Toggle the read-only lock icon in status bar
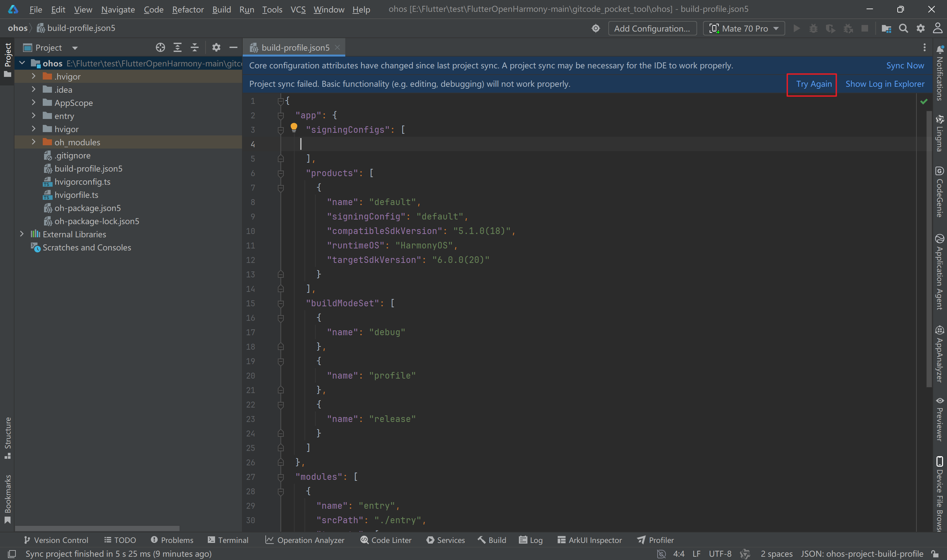The height and width of the screenshot is (560, 947). [935, 554]
